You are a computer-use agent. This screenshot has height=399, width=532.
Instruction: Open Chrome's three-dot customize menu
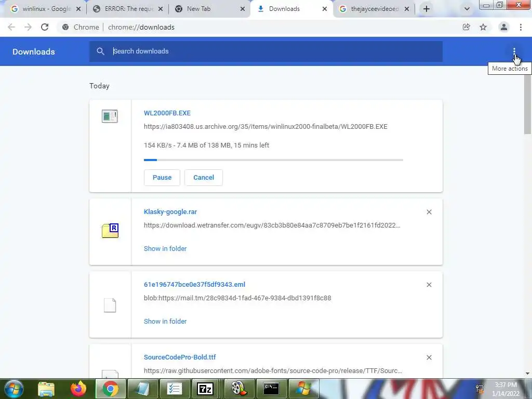(521, 27)
